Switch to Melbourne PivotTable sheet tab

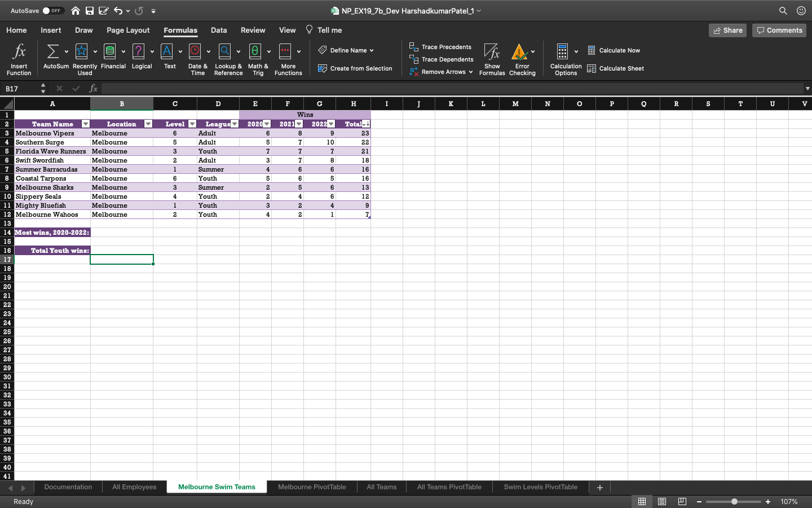tap(312, 487)
